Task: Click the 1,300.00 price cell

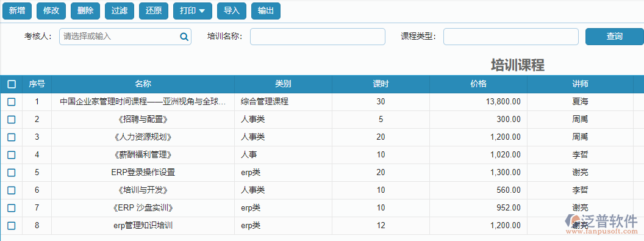Action: tap(479, 173)
